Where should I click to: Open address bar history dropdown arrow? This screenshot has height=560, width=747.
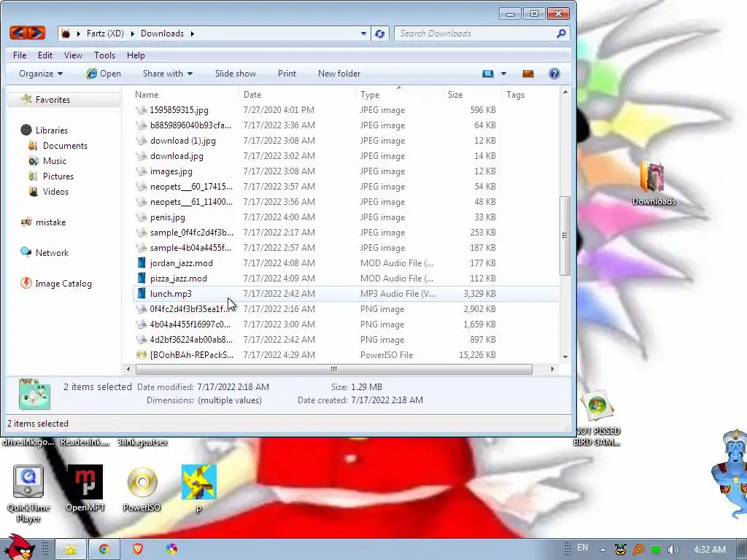(363, 34)
